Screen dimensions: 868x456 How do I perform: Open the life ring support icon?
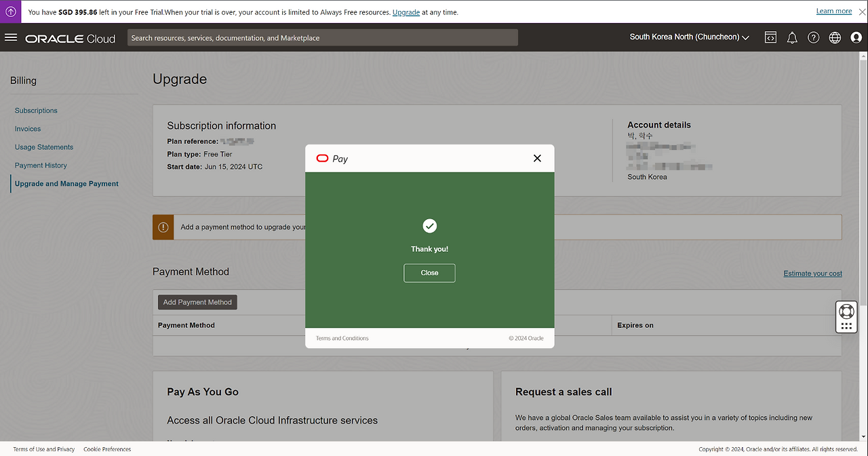(846, 311)
